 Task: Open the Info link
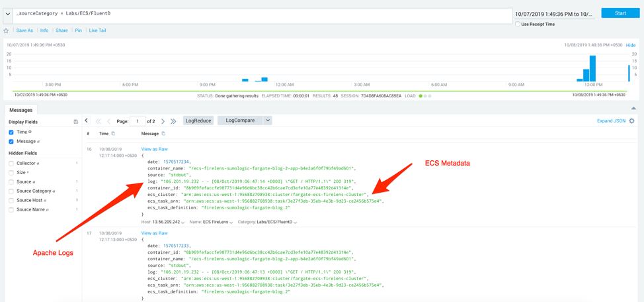click(44, 30)
